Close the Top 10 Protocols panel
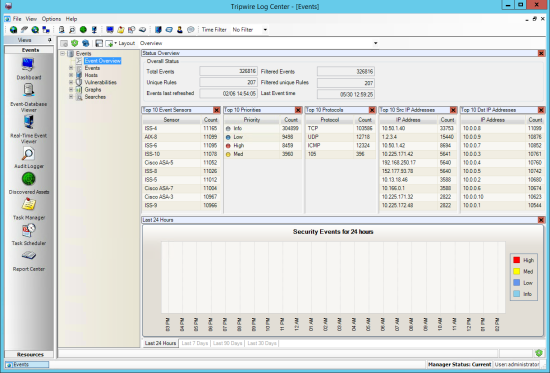This screenshot has height=373, width=550. click(372, 110)
